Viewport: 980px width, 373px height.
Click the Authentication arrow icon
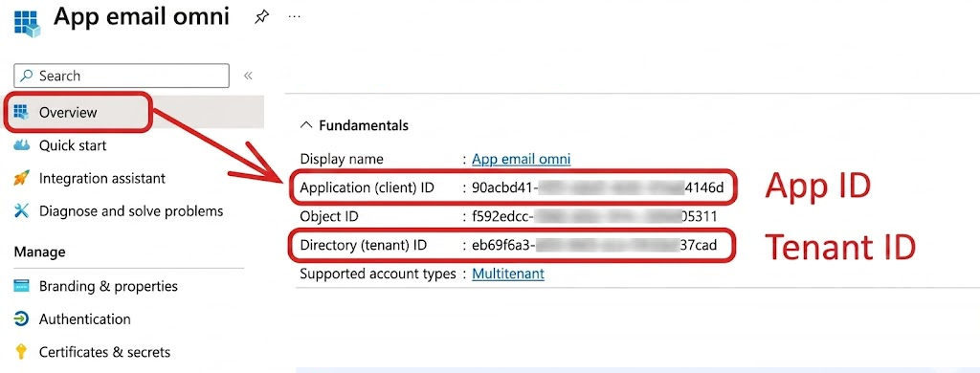21,319
